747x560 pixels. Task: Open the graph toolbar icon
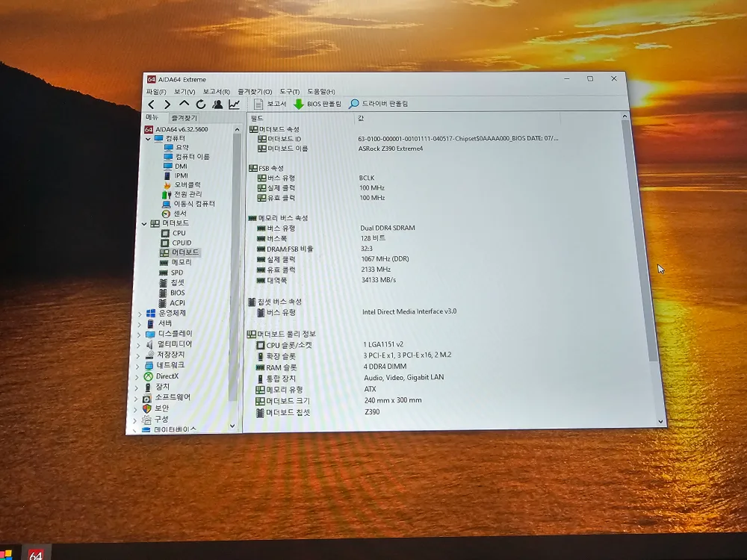[x=234, y=105]
